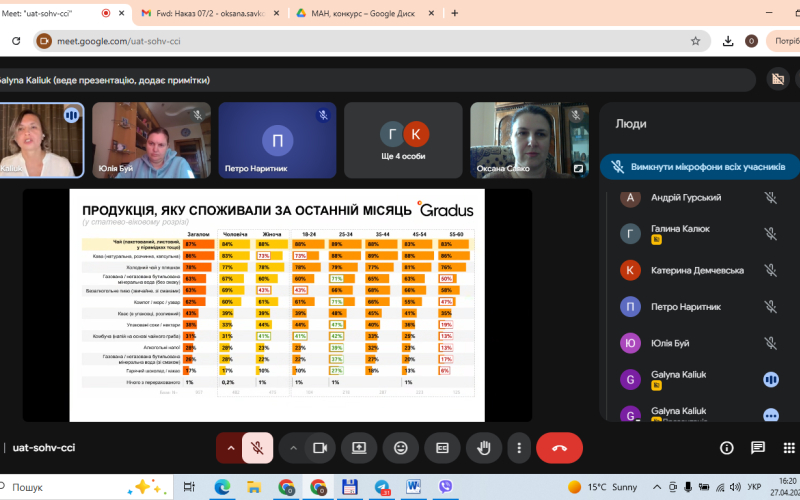Expand audio settings arrow beside the microphone
This screenshot has width=800, height=500.
[x=231, y=448]
